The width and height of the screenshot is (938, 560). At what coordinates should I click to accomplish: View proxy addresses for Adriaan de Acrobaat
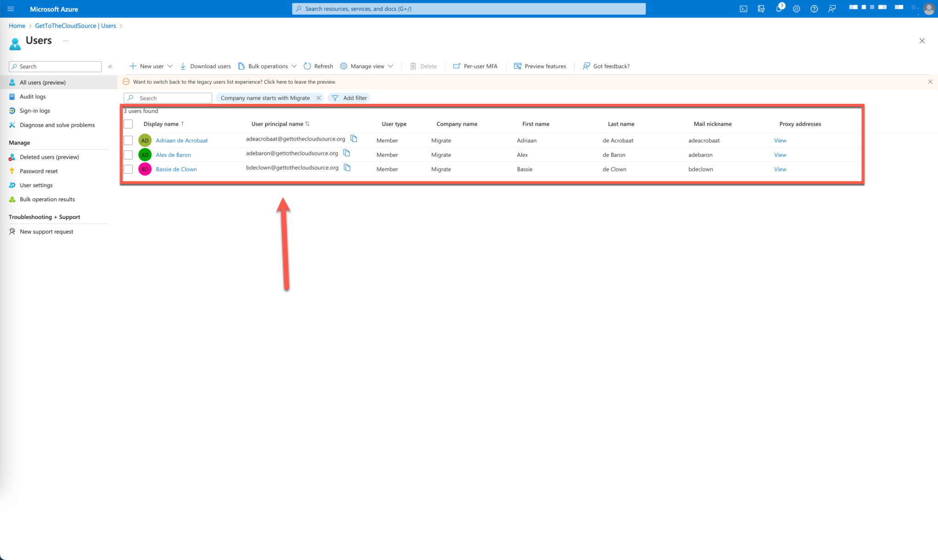click(780, 140)
